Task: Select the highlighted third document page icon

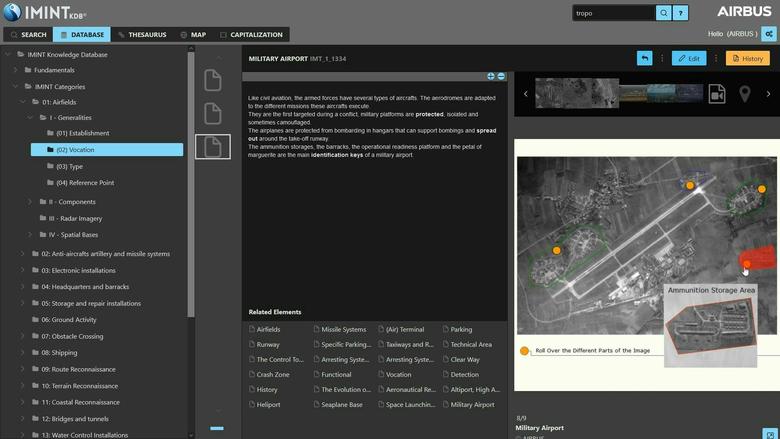Action: click(213, 147)
